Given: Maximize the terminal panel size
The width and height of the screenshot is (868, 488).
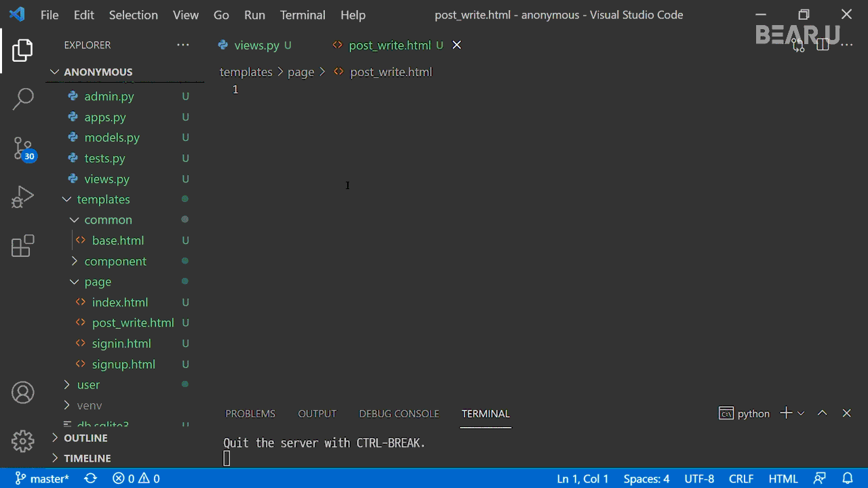Looking at the screenshot, I should point(823,413).
